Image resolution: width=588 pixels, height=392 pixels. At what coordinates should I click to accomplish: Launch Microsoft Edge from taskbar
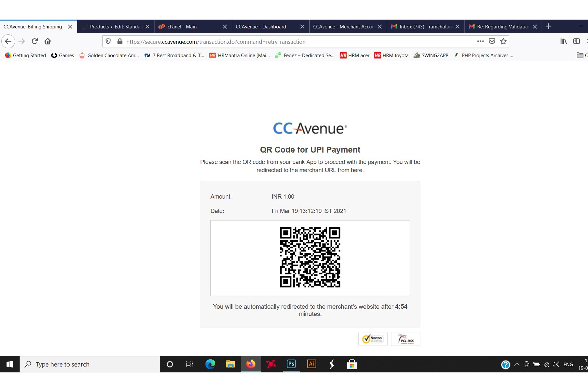pyautogui.click(x=210, y=364)
